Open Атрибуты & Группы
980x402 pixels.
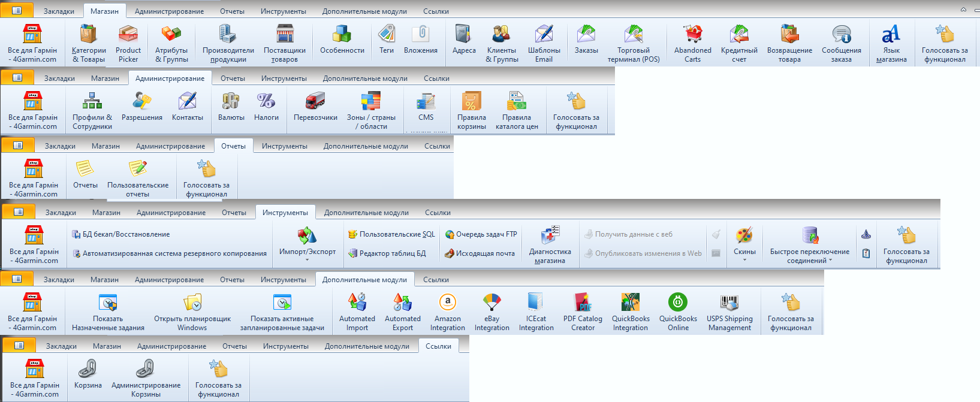tap(171, 44)
